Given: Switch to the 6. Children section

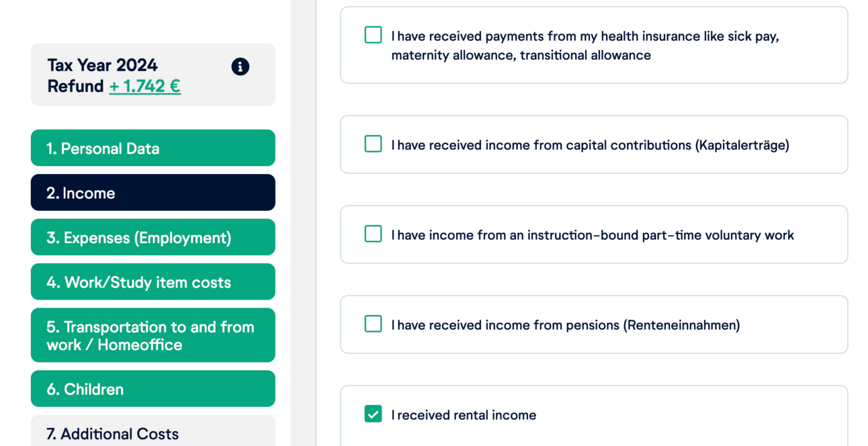Looking at the screenshot, I should 153,389.
